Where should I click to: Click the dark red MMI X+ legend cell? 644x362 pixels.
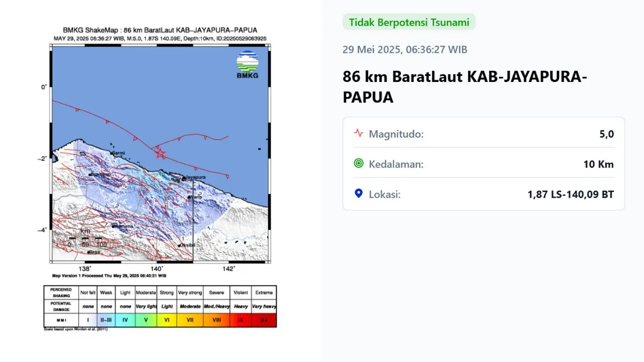(264, 320)
